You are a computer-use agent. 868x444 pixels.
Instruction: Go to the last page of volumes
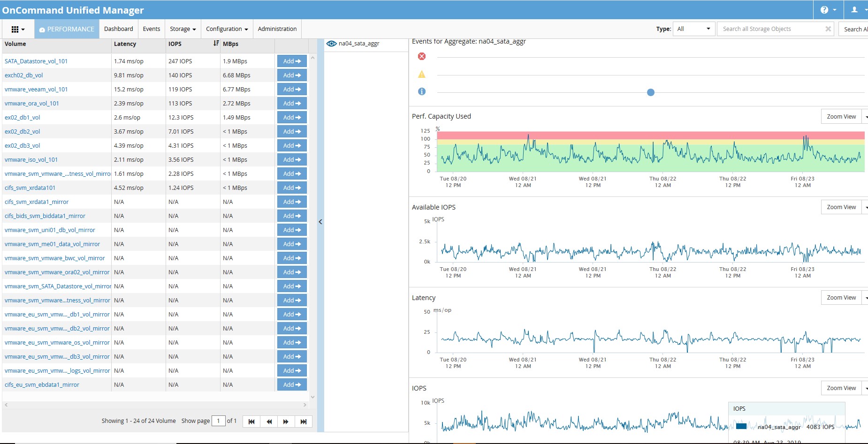pos(303,421)
